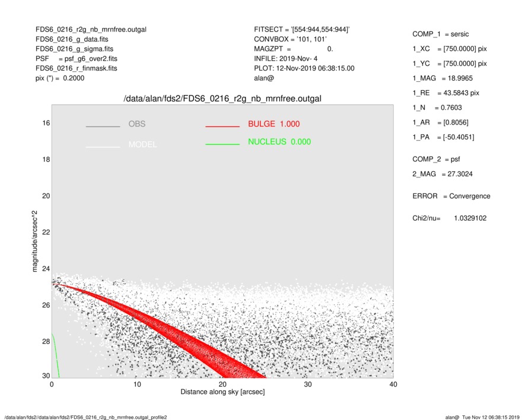The height and width of the screenshot is (420, 525).
Task: Click the red BULGE 1.000 legend label
Action: [x=274, y=124]
